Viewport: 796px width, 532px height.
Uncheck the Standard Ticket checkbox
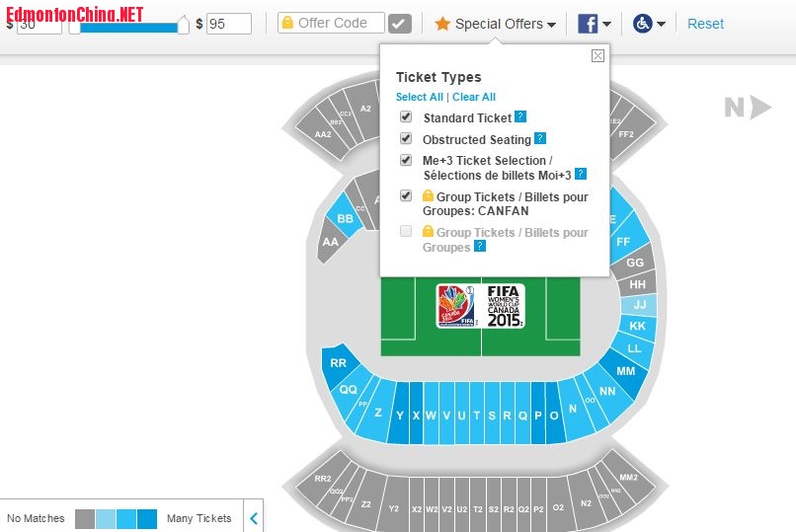(x=406, y=116)
